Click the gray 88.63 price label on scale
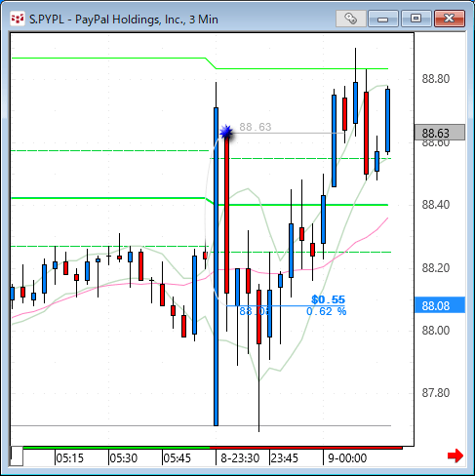Viewport: 475px width, 476px height. click(440, 133)
